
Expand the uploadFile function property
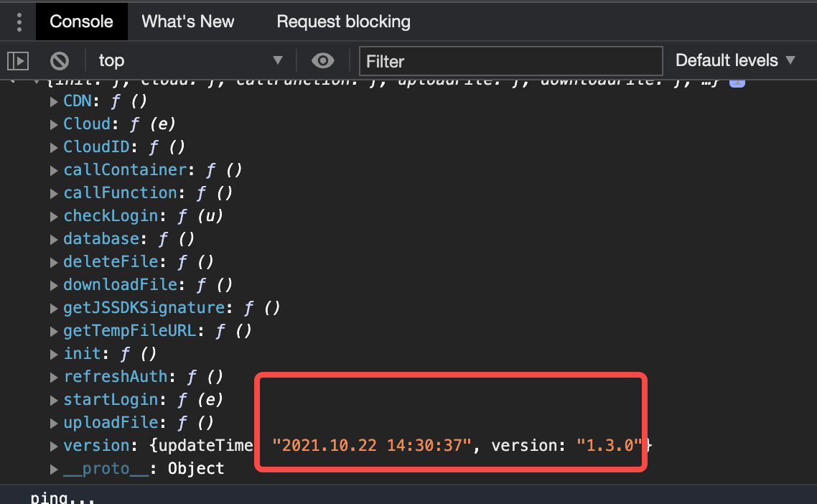pos(55,422)
